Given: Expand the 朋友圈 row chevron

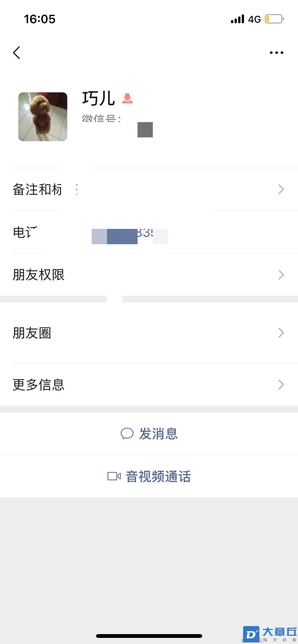Looking at the screenshot, I should pos(281,333).
